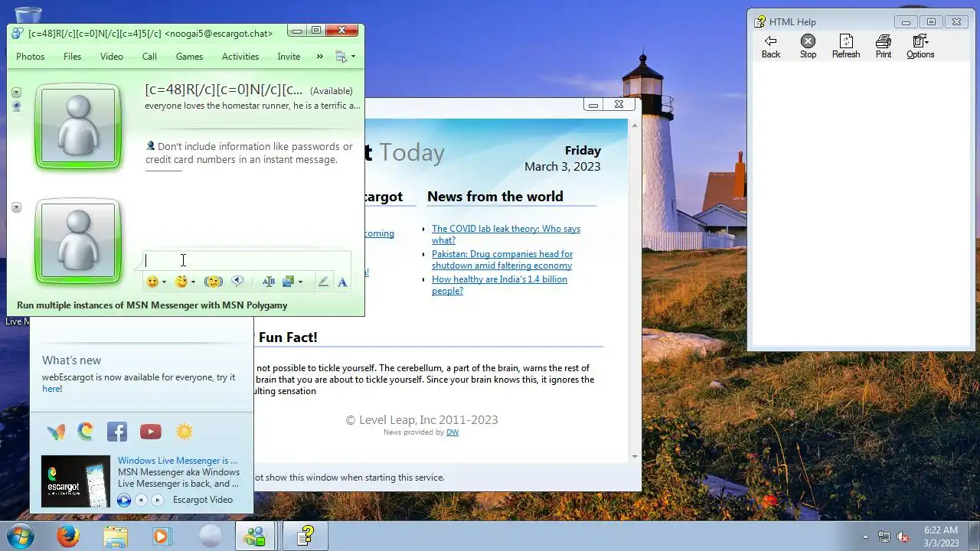Open the DW news provider link
The width and height of the screenshot is (980, 551).
pos(452,432)
